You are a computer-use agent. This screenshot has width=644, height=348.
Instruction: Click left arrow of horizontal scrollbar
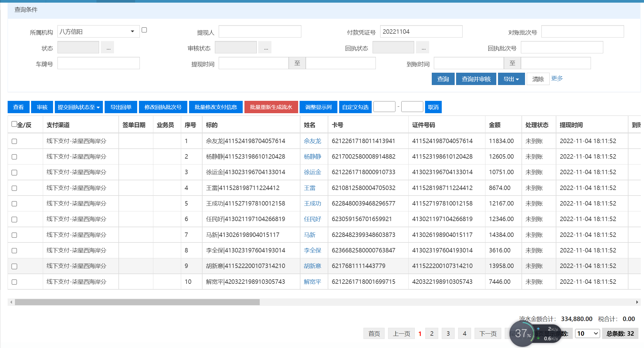pos(11,302)
